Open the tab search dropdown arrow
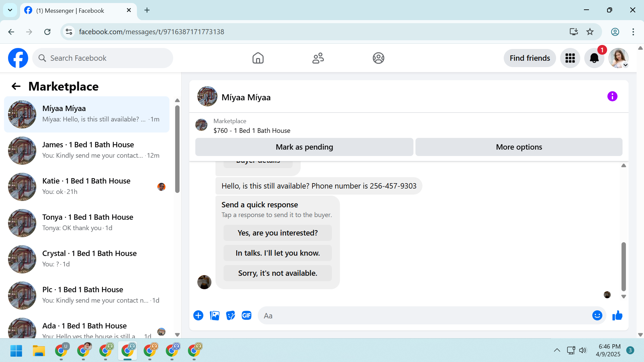 point(10,10)
